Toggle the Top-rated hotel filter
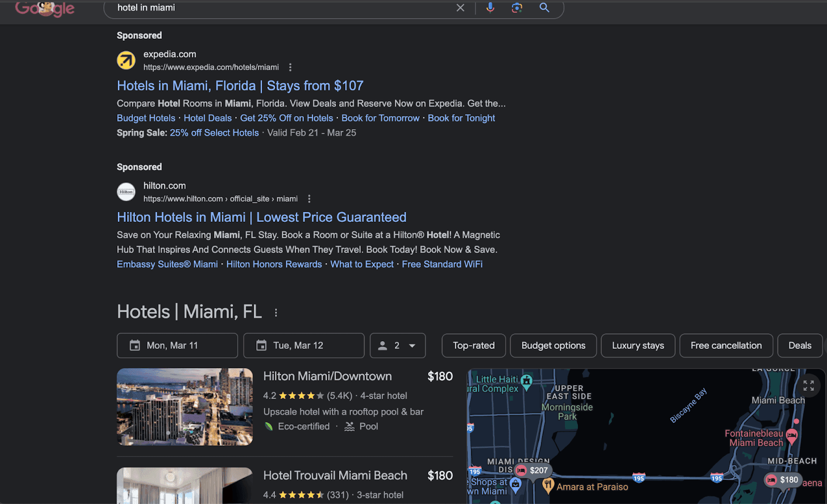The height and width of the screenshot is (504, 827). click(x=473, y=345)
